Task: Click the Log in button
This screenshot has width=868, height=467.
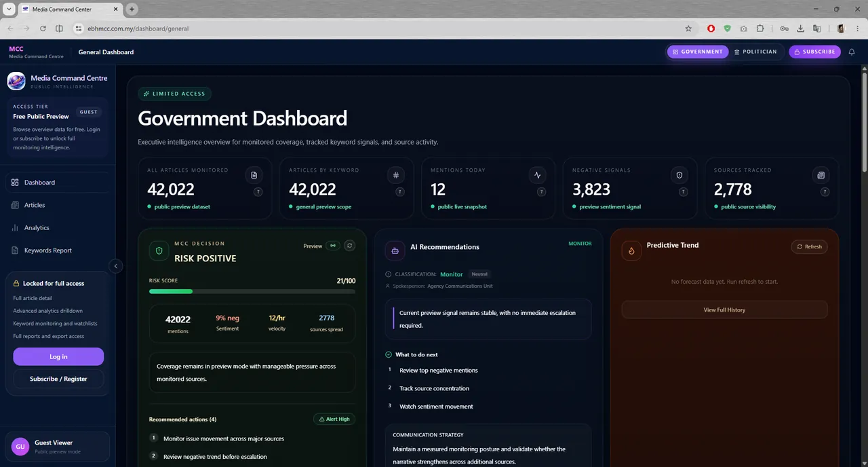Action: pyautogui.click(x=58, y=356)
